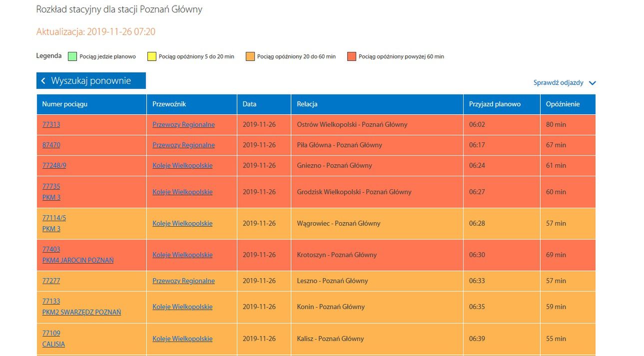Click Ostrów Wielkopolski - Poznań Główny route

(352, 124)
